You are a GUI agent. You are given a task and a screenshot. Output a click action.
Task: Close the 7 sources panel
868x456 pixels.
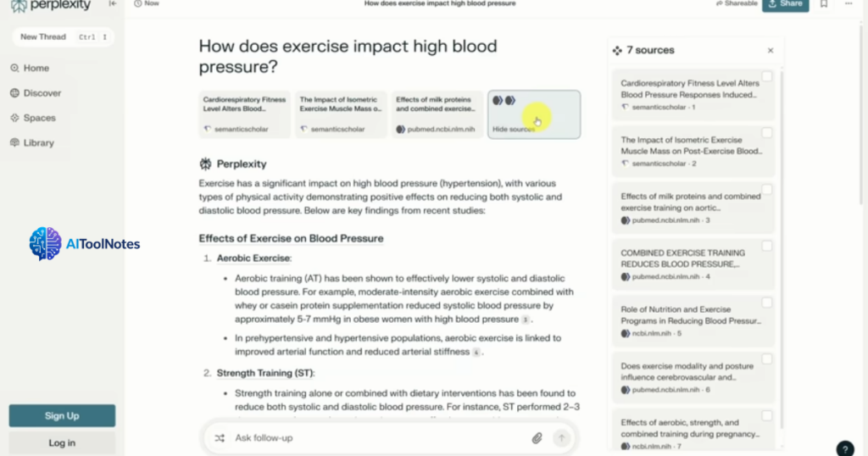(771, 51)
